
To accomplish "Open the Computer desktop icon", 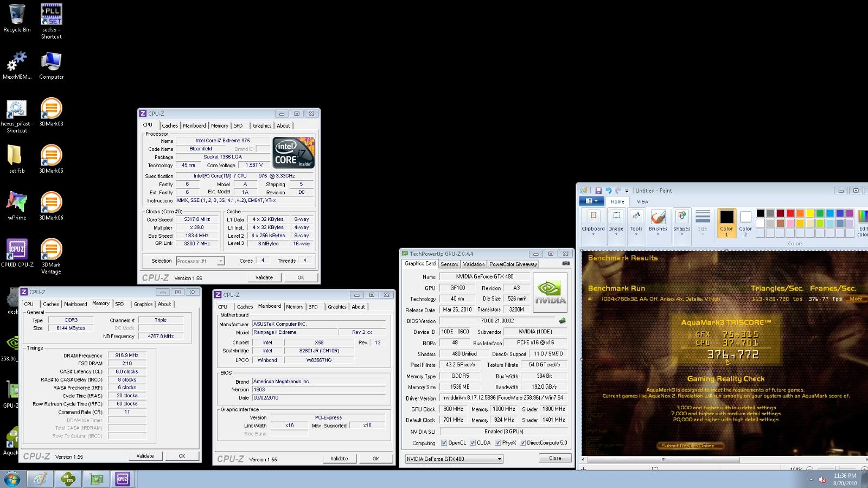I will [x=52, y=65].
